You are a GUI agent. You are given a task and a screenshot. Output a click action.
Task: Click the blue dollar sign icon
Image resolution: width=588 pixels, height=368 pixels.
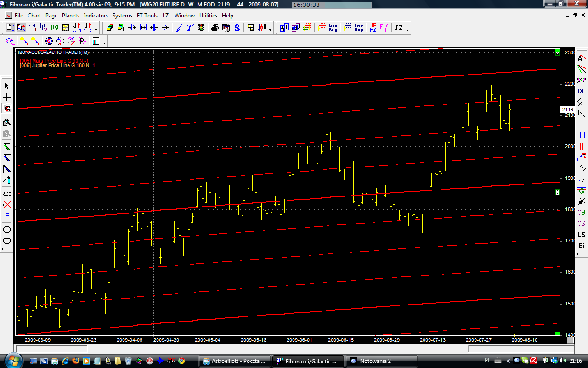(x=237, y=28)
